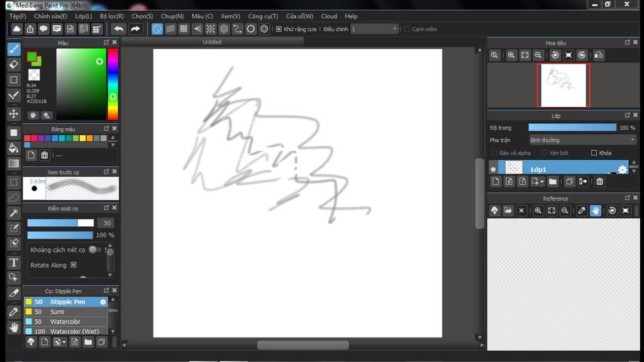Select the Watercolor brush
The height and width of the screenshot is (362, 644).
point(65,321)
